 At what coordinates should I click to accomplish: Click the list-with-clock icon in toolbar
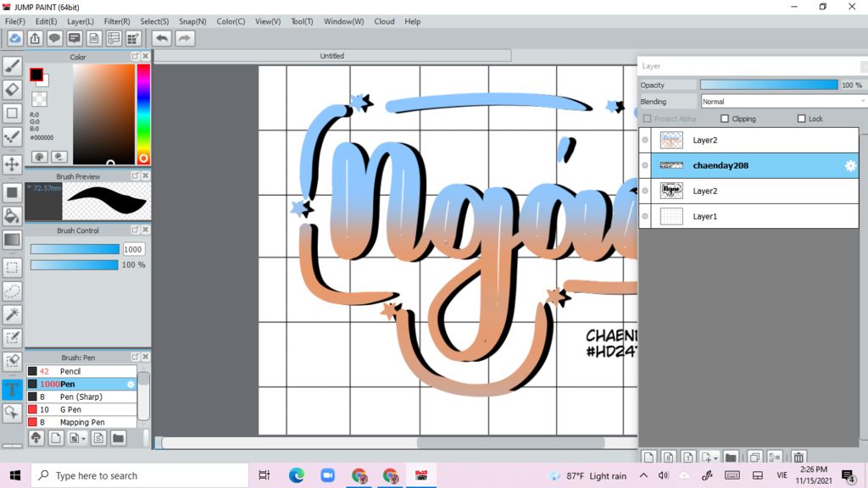[x=114, y=38]
